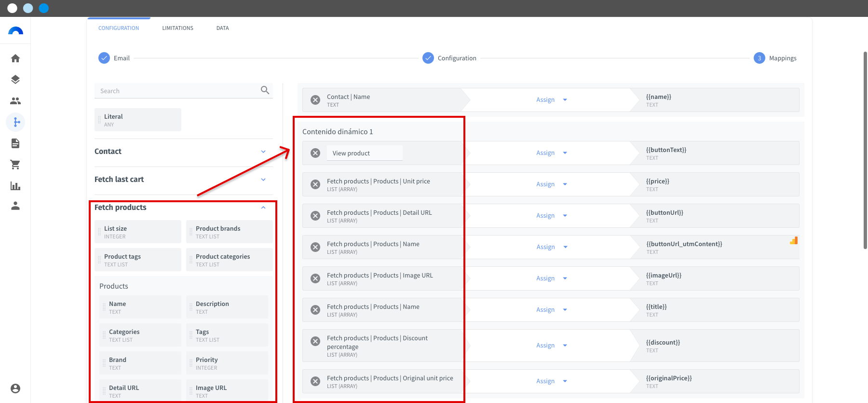
Task: Open Assign dropdown for {{originalPrice}}
Action: (x=552, y=381)
